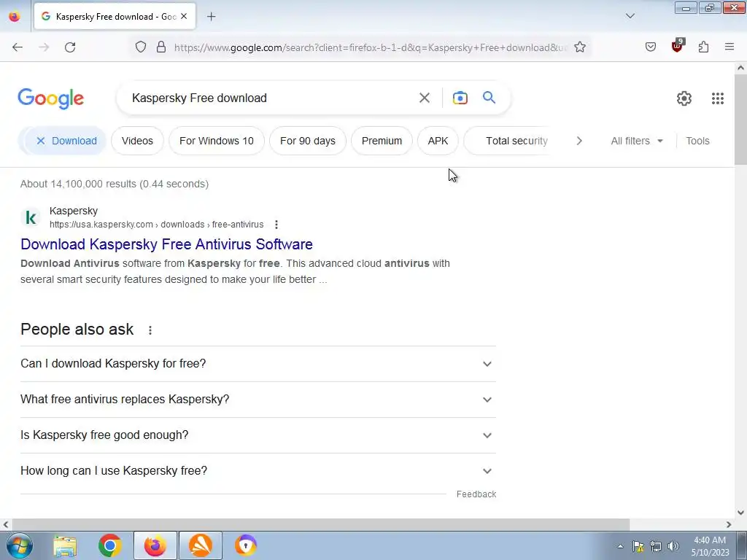
Task: Click the usa.kaspersky.com breadcrumb URL
Action: point(156,225)
